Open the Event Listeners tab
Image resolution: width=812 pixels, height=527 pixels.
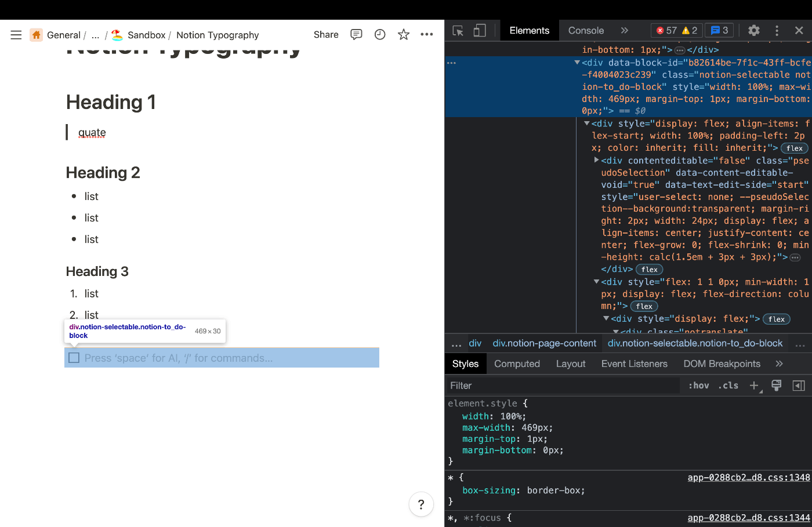[635, 364]
